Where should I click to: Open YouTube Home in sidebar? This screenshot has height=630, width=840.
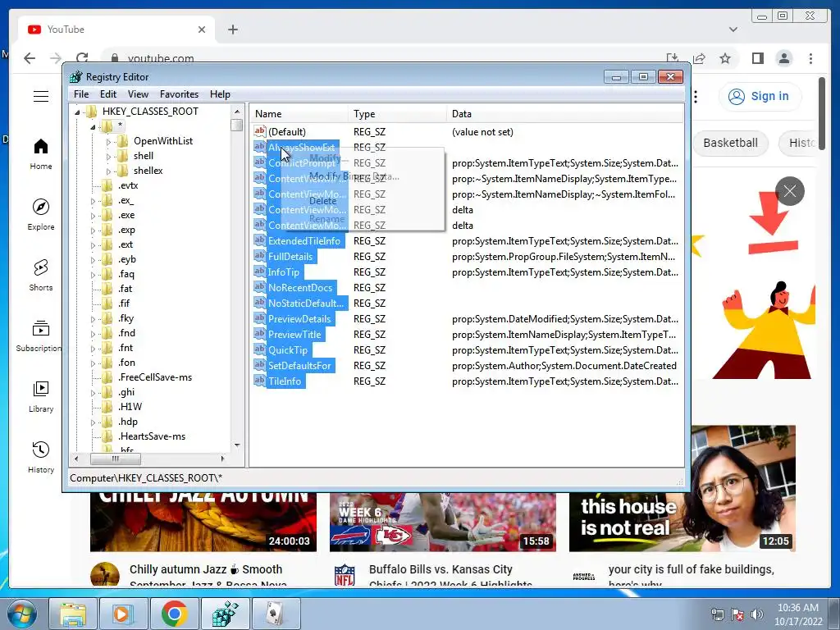(41, 154)
